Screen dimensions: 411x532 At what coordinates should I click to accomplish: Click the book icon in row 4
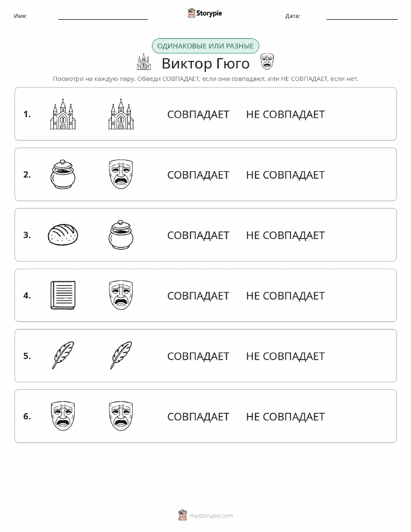[x=63, y=295]
